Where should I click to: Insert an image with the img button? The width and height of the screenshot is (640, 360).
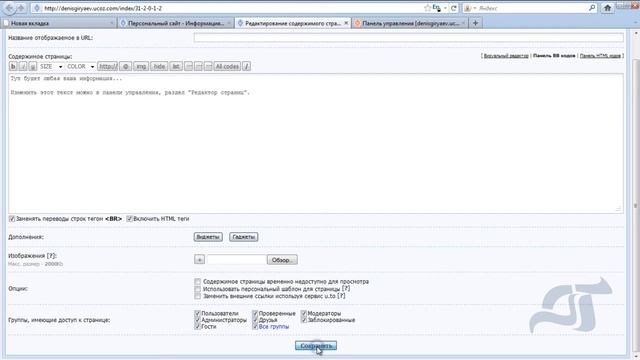click(x=141, y=66)
